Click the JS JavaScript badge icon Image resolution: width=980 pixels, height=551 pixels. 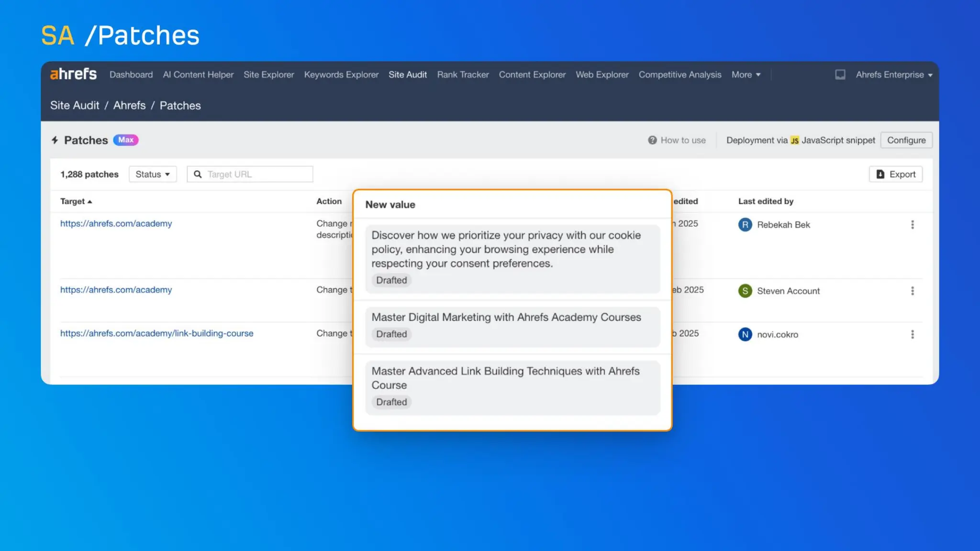794,140
